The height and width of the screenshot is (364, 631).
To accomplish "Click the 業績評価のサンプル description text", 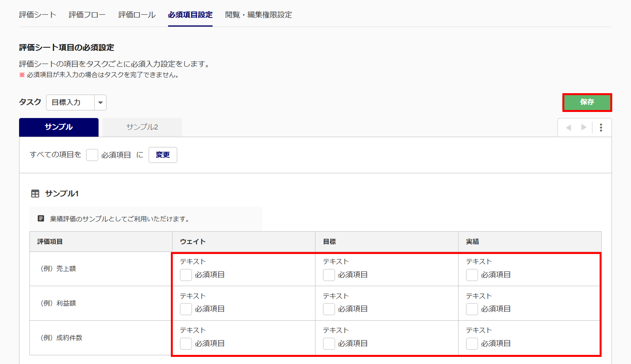I will (120, 219).
